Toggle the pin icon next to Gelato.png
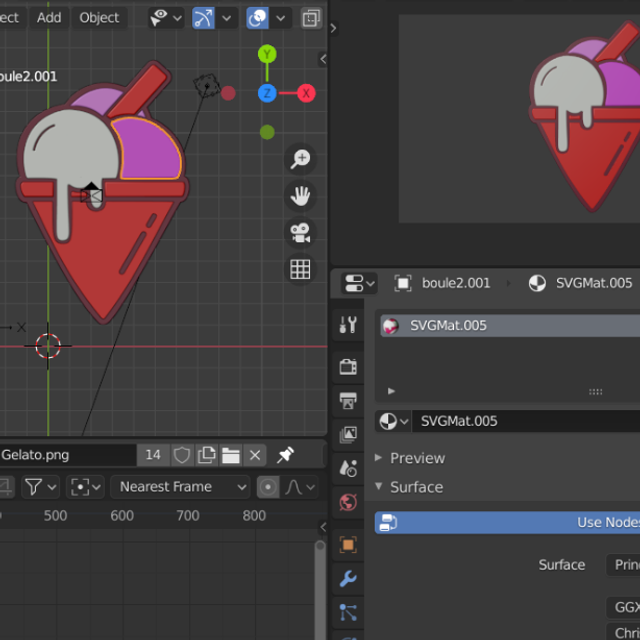Viewport: 640px width, 640px height. tap(285, 455)
